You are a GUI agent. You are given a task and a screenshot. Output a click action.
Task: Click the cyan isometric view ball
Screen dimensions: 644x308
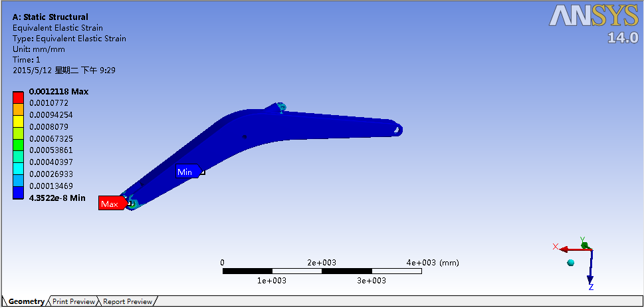[570, 263]
